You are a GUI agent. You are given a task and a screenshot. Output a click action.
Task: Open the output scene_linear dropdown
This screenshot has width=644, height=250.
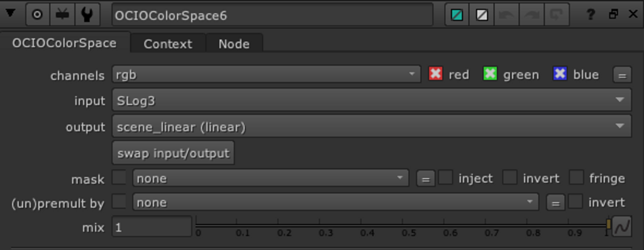coord(371,126)
